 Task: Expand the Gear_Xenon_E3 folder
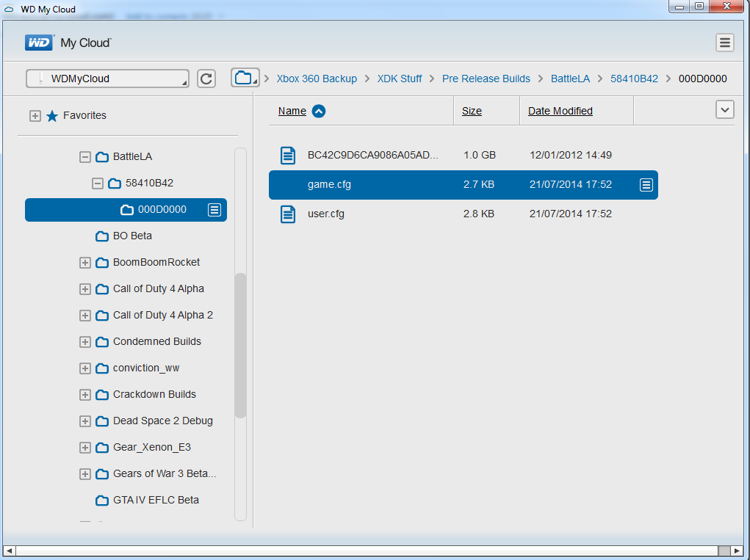(85, 448)
